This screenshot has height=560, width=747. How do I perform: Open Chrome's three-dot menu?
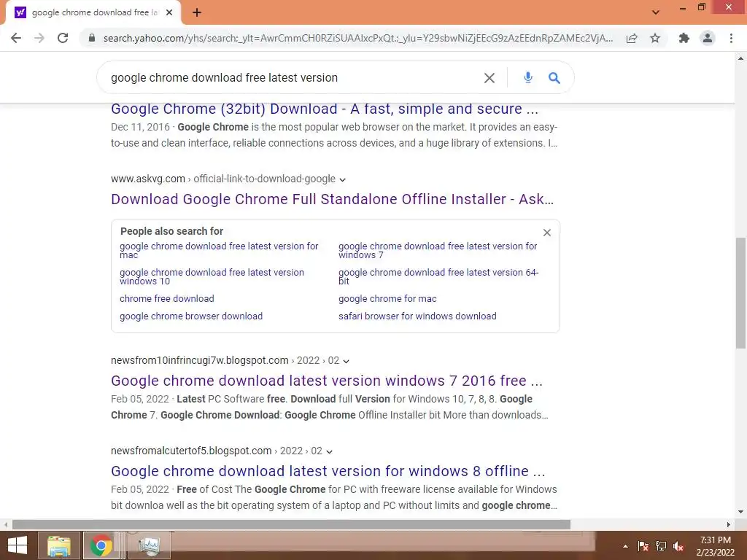click(731, 38)
